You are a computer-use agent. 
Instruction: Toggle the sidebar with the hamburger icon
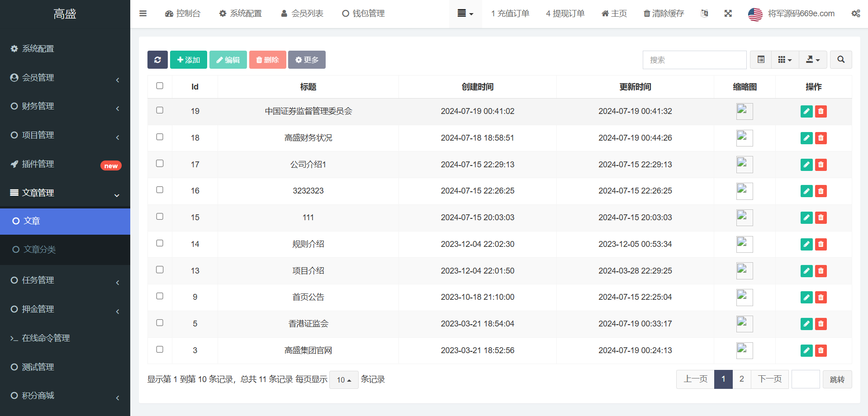tap(143, 14)
